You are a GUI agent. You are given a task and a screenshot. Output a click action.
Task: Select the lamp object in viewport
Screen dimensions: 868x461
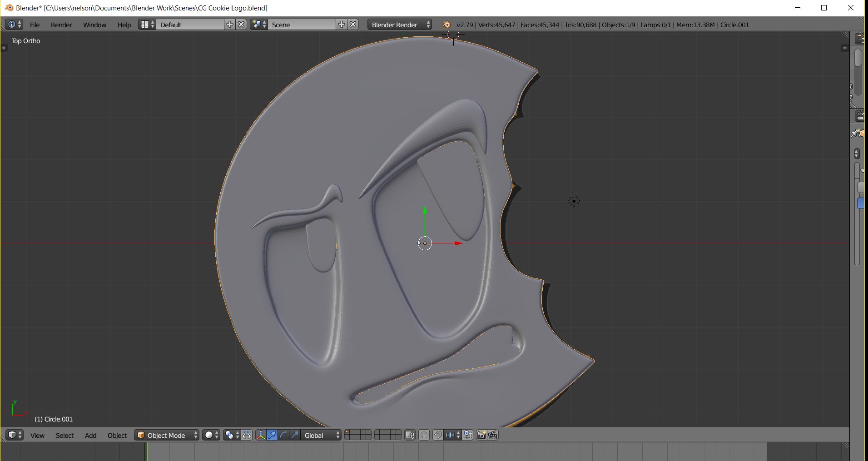coord(574,201)
